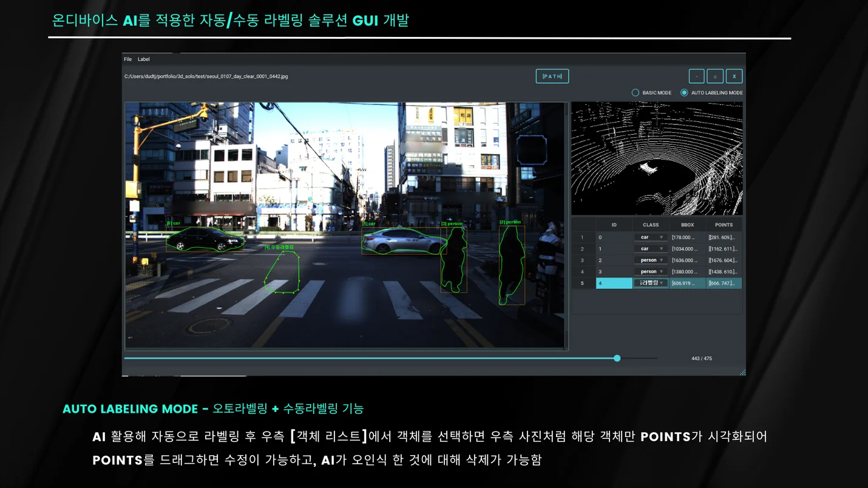The width and height of the screenshot is (868, 488).
Task: Open class dropdown for object ID 1
Action: click(651, 249)
